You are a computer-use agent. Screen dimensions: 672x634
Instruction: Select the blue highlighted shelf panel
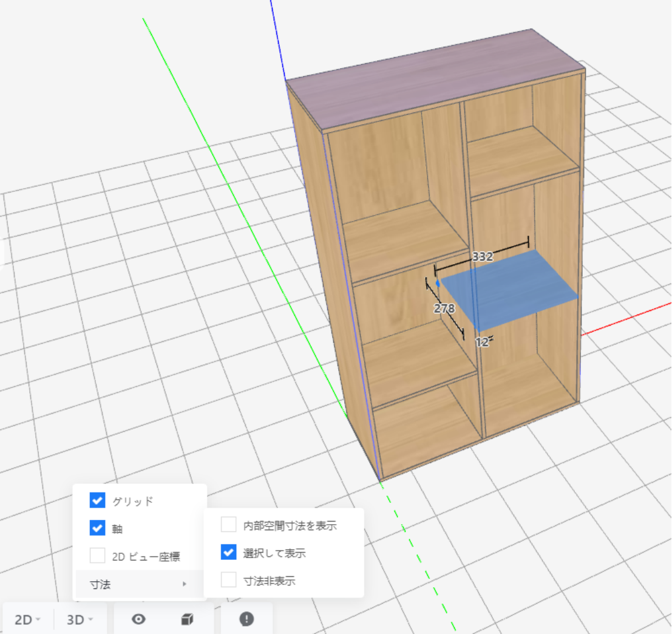pyautogui.click(x=509, y=290)
